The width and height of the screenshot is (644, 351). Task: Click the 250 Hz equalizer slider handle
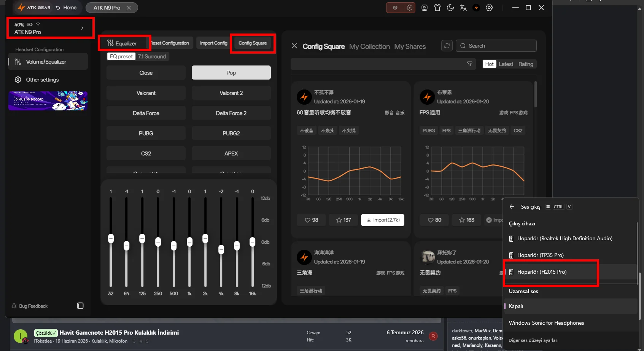click(158, 242)
